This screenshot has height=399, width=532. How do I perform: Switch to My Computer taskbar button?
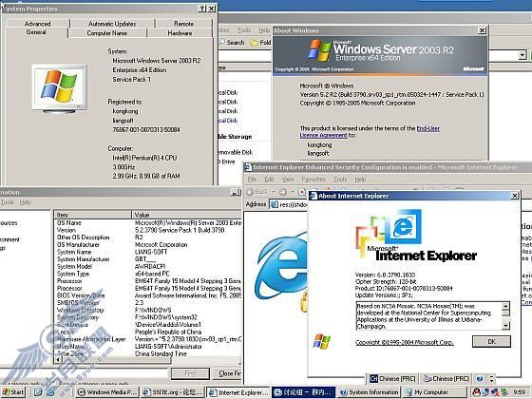tap(435, 392)
